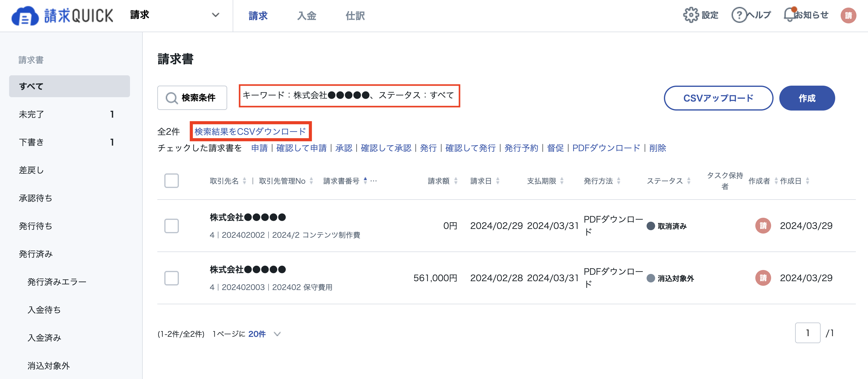Screen dimensions: 868x379
Task: Click creator avatar in the 取消済み row
Action: coord(763,226)
